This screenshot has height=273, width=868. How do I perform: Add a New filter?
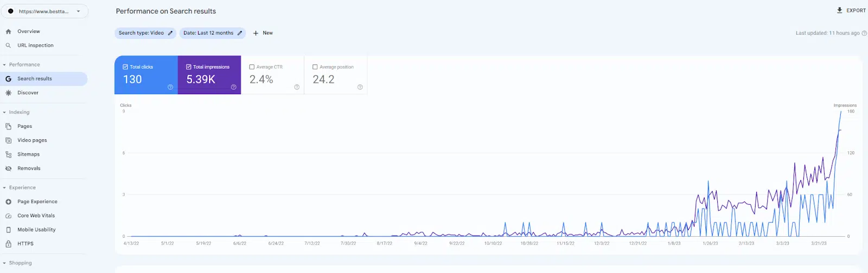click(263, 33)
